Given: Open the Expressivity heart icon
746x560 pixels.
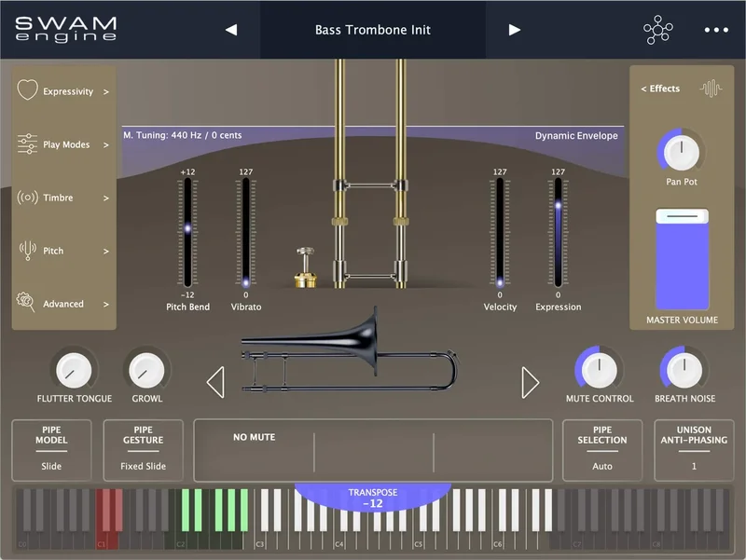Looking at the screenshot, I should (x=27, y=89).
